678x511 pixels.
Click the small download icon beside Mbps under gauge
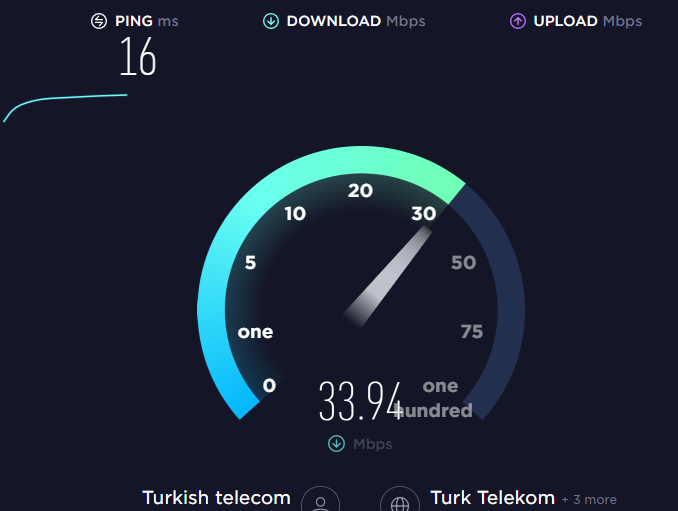[x=336, y=444]
